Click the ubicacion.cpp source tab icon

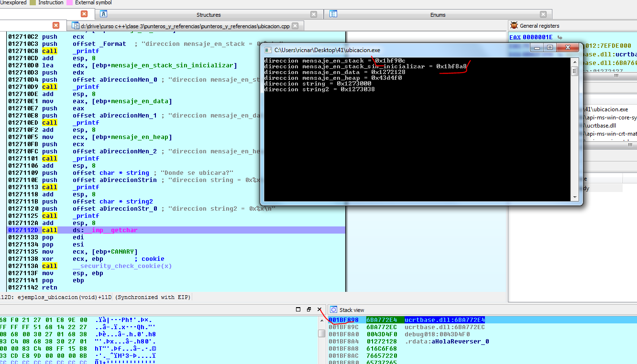[x=76, y=26]
